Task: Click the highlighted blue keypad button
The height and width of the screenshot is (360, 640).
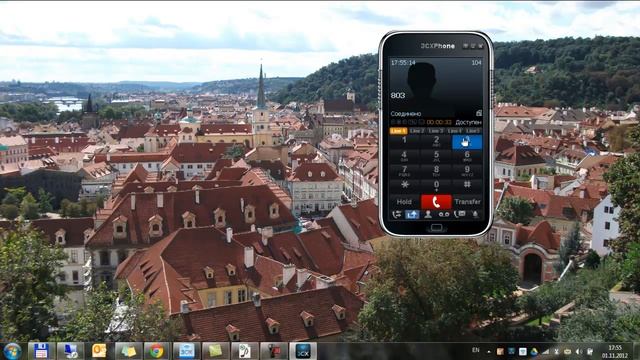Action: (467, 142)
